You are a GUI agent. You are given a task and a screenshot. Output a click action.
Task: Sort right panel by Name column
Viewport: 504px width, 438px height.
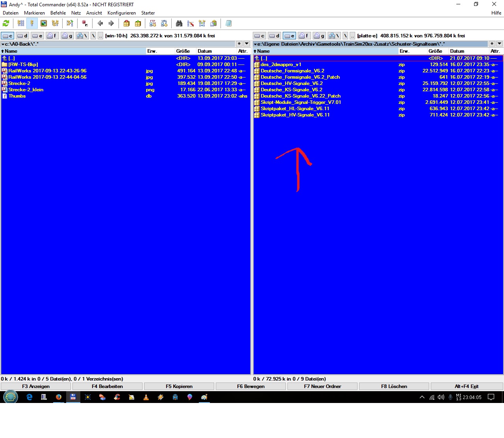pos(326,51)
